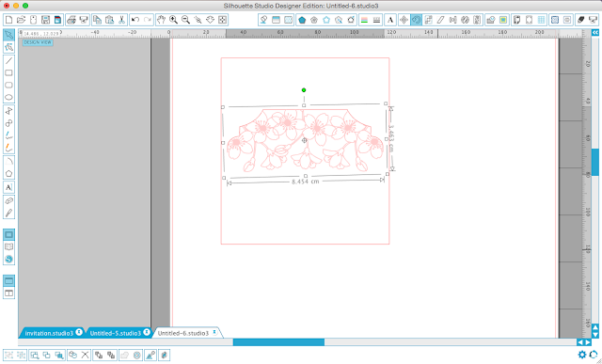Open the Fill Color panel
The image size is (602, 364).
point(263,20)
